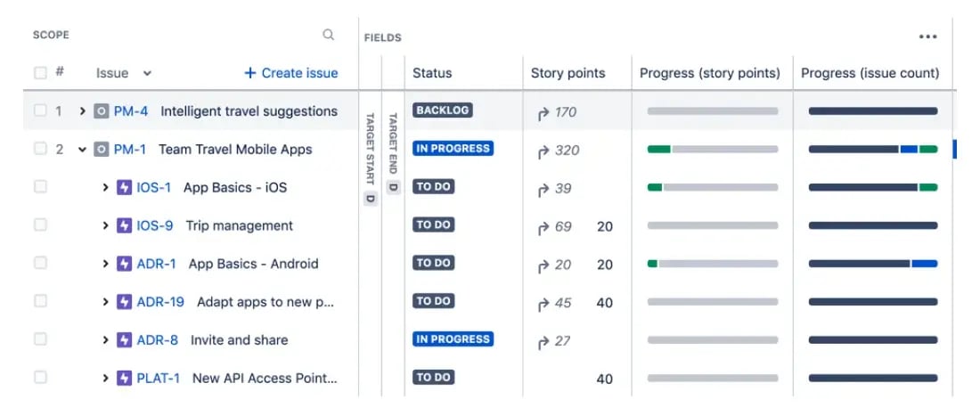This screenshot has height=408, width=980.
Task: Open the Issue column dropdown chevron
Action: click(147, 73)
